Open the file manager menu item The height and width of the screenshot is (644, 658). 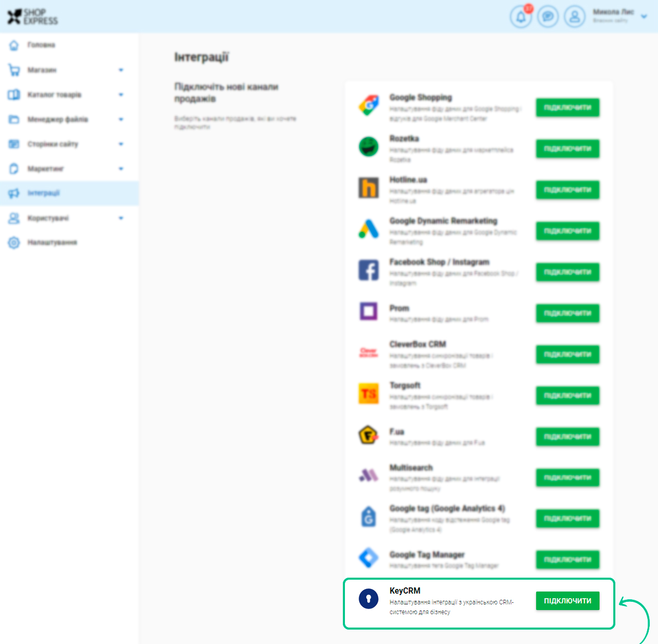[69, 119]
